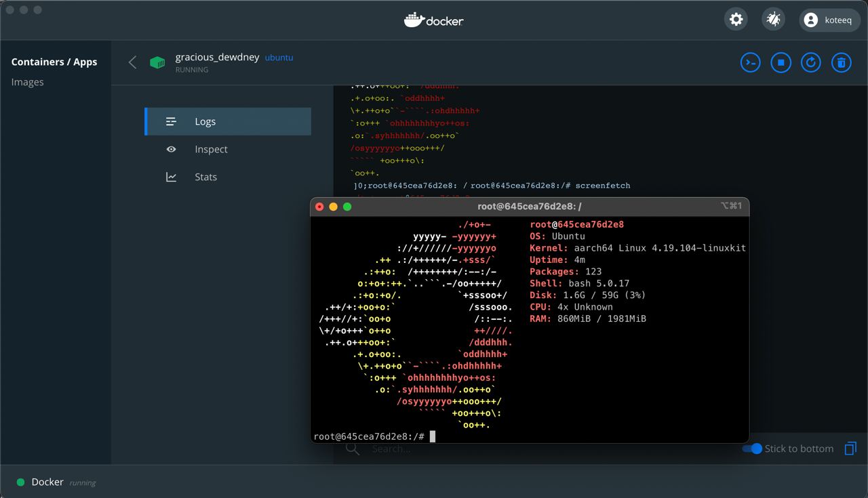Switch to the Logs tab
The image size is (868, 498).
pos(229,121)
